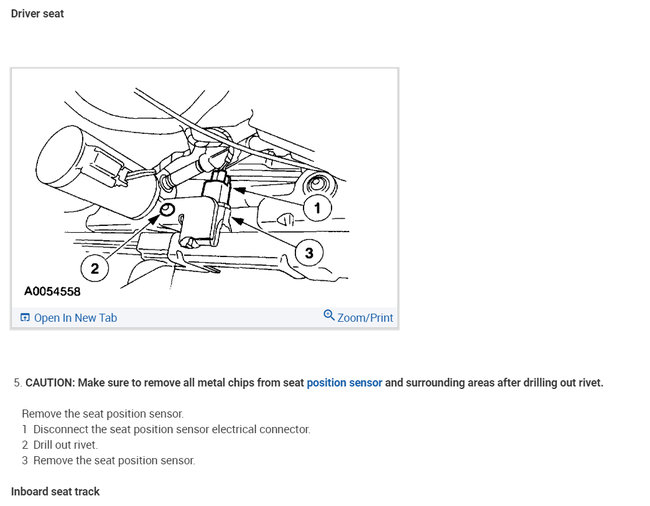Click the Open In New Tab icon
The width and height of the screenshot is (650, 506).
click(x=25, y=318)
